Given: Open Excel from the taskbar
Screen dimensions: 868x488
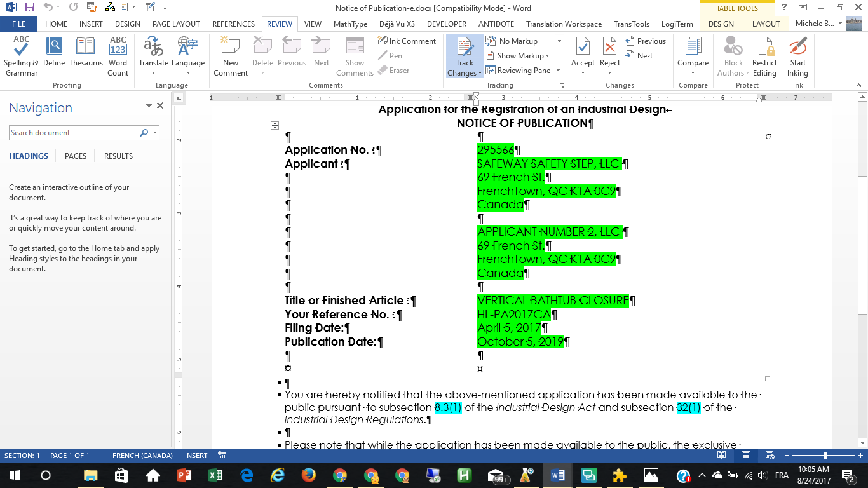Looking at the screenshot, I should (215, 475).
